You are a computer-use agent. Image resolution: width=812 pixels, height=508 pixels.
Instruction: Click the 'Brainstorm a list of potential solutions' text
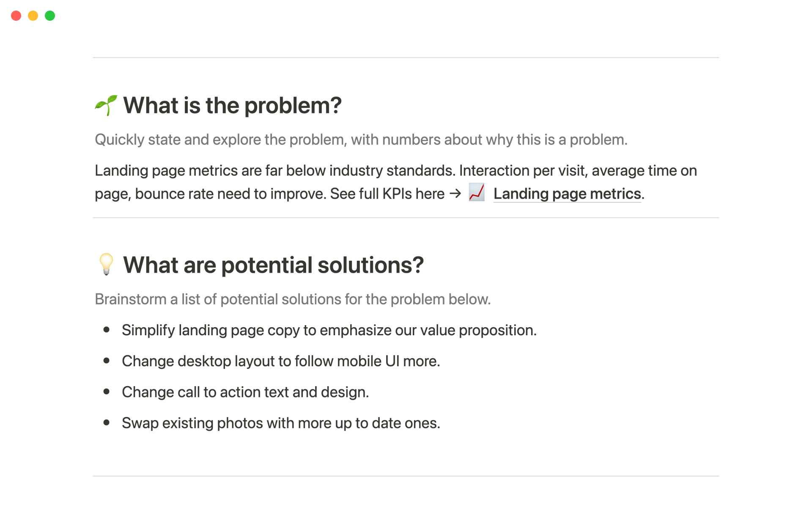(x=292, y=299)
